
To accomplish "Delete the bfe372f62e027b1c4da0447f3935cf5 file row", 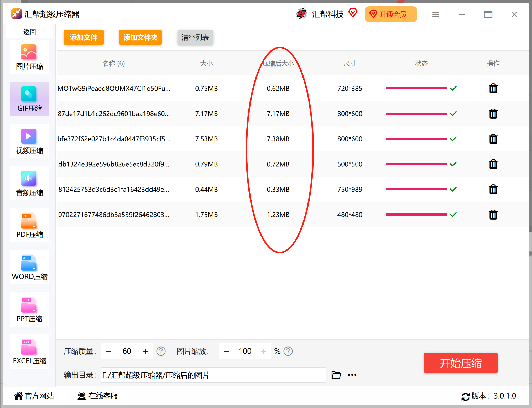I will pyautogui.click(x=493, y=139).
